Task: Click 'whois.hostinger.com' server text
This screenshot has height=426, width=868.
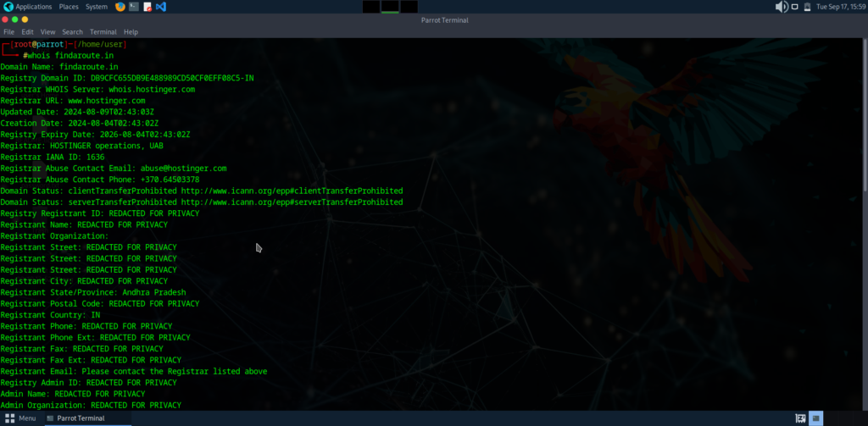Action: pyautogui.click(x=152, y=89)
